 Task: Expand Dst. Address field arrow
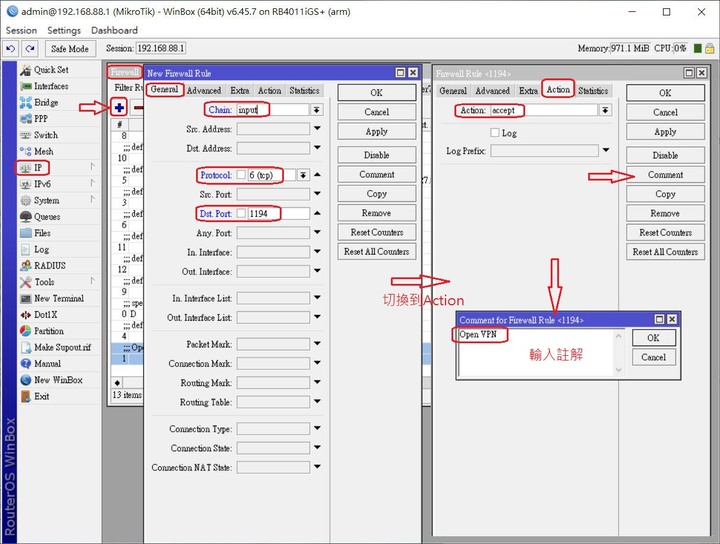(x=317, y=148)
